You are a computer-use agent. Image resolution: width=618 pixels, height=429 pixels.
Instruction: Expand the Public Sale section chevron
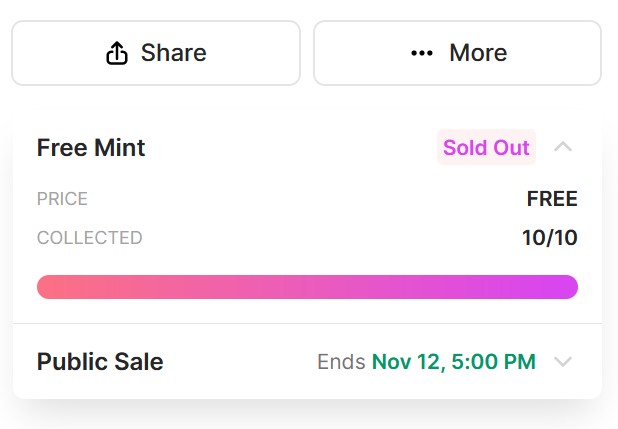(x=563, y=362)
